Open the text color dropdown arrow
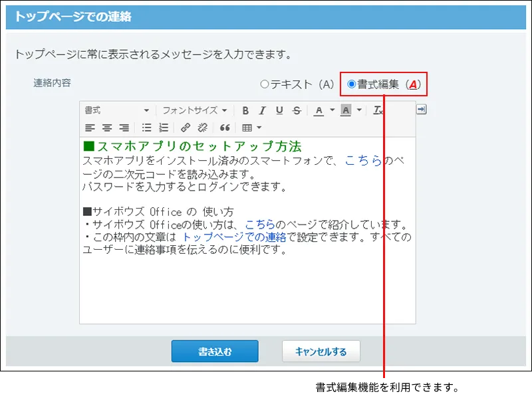 click(x=332, y=110)
